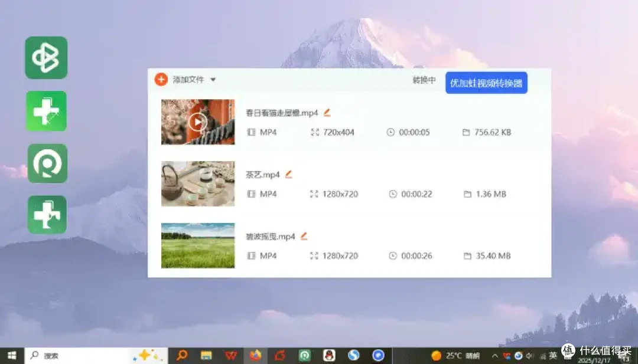This screenshot has height=364, width=638.
Task: Expand the system tray hidden icons chevron
Action: 495,356
